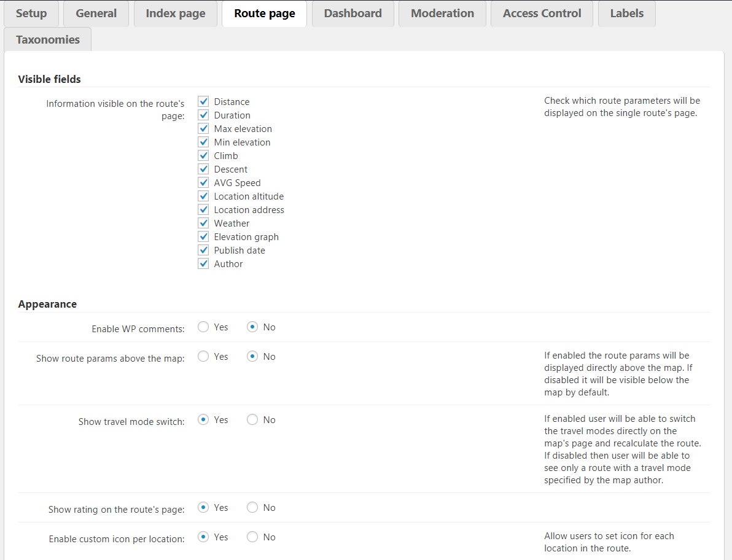Toggle the Author checkbox off
The width and height of the screenshot is (732, 560).
coord(204,263)
